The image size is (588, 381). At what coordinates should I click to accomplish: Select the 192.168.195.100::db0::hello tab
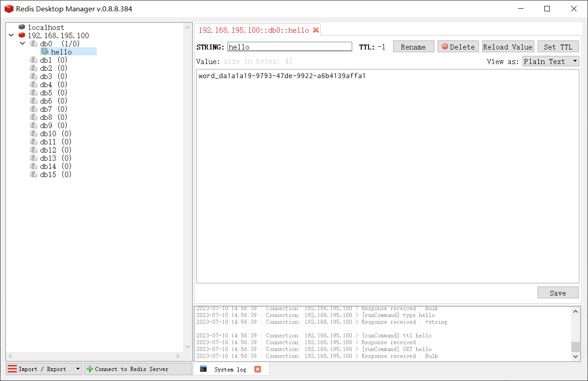[254, 30]
